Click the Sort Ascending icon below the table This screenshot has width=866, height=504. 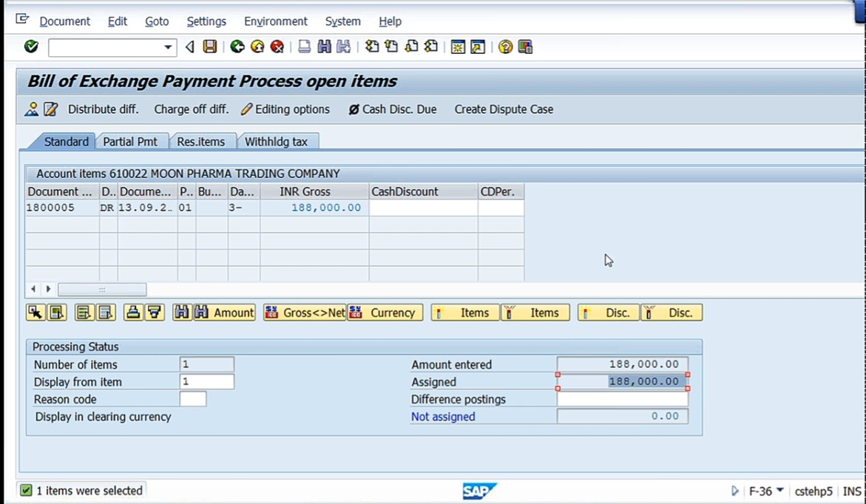click(132, 313)
